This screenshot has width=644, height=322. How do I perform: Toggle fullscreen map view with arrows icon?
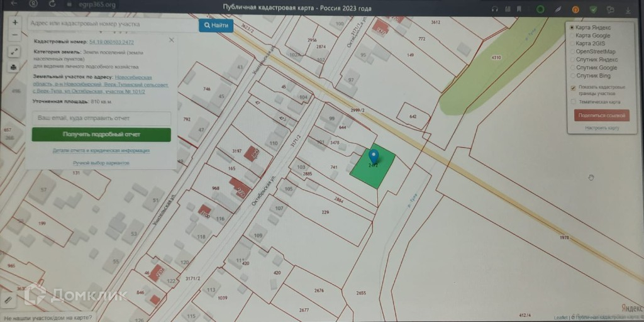click(x=14, y=52)
